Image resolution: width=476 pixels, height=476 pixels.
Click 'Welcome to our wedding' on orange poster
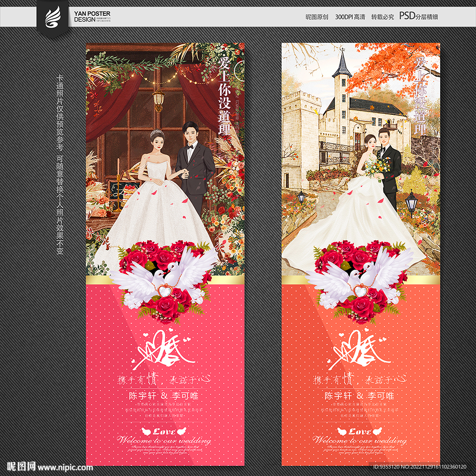[360, 440]
